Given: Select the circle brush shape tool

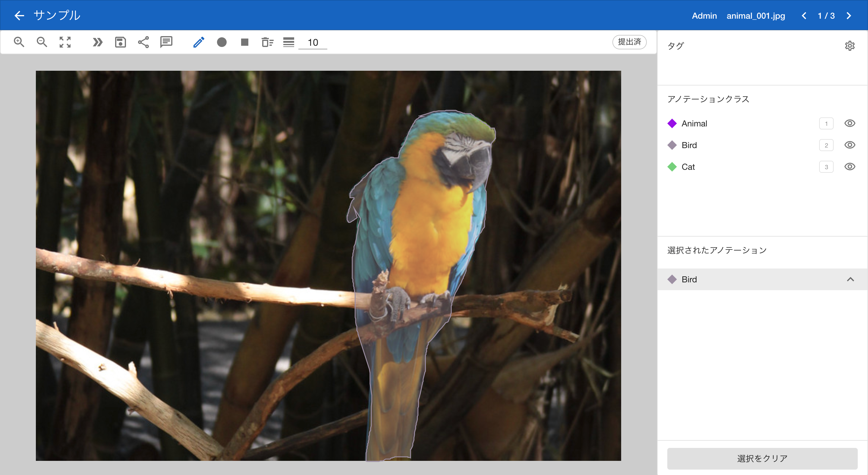Looking at the screenshot, I should pyautogui.click(x=222, y=42).
